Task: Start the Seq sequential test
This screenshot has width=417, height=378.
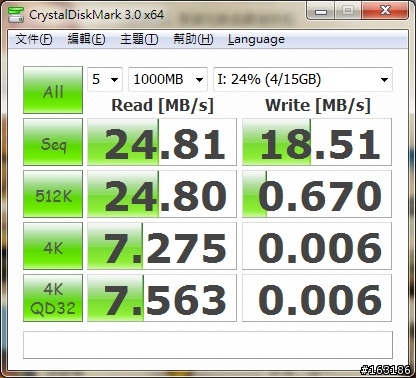Action: pos(53,142)
